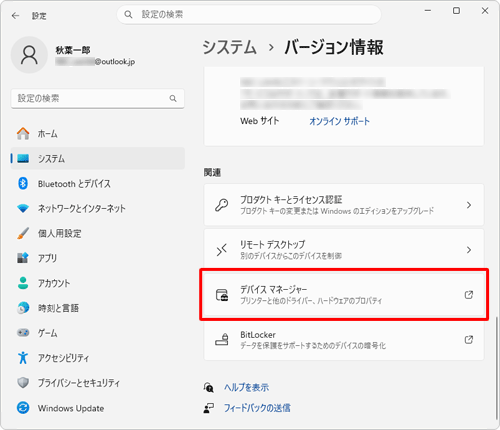Open ネットワークとインターネット settings
Screen dimensions: 500x430
click(97, 209)
